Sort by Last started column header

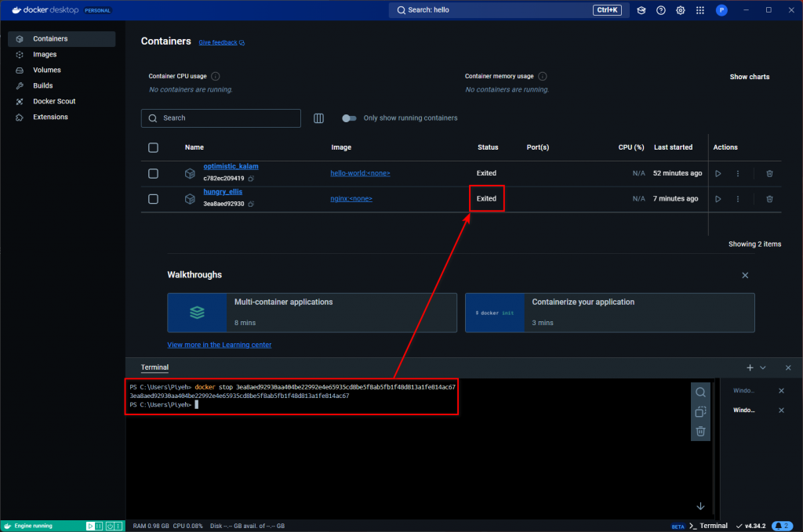673,147
